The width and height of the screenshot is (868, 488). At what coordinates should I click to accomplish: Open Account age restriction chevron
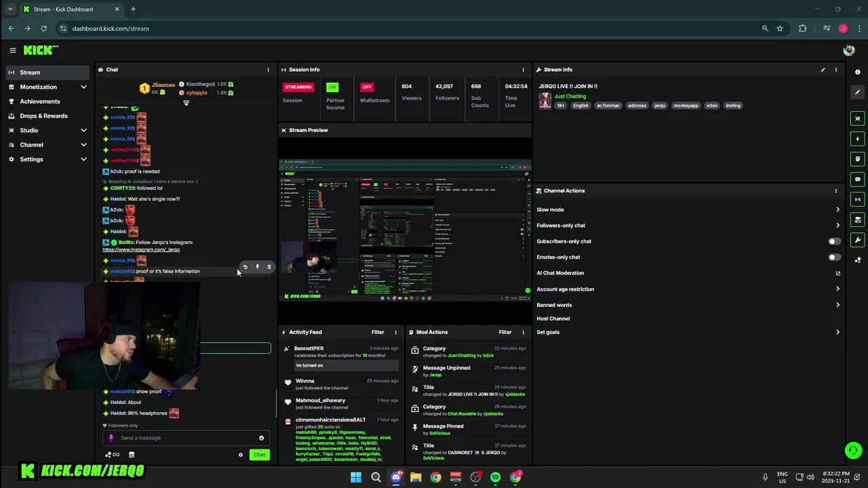[x=837, y=289]
